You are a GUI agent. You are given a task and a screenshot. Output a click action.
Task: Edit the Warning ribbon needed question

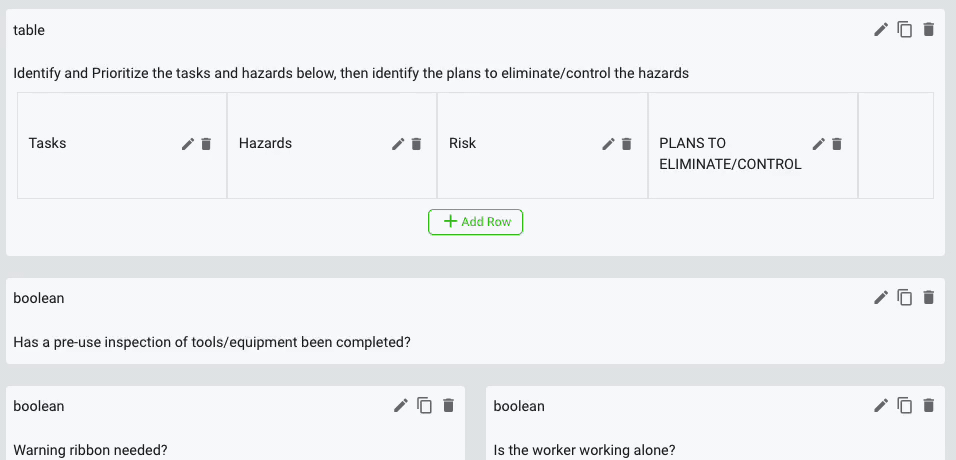coord(401,405)
